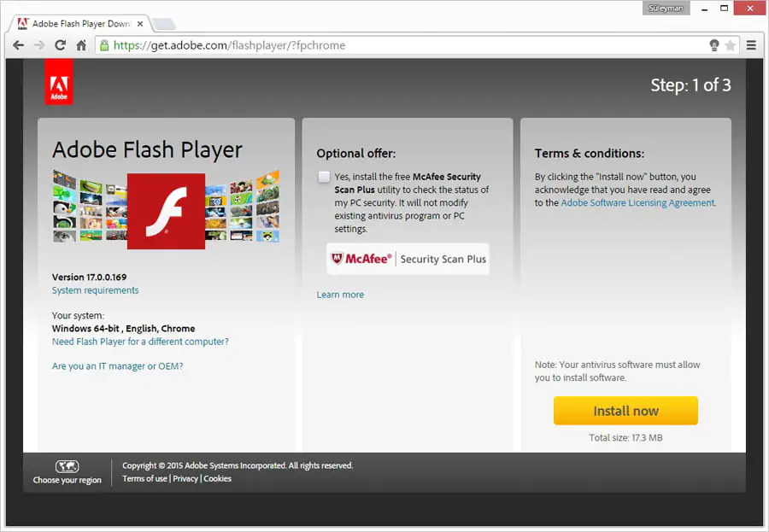
Task: Open Chrome hamburger menu
Action: click(x=751, y=45)
